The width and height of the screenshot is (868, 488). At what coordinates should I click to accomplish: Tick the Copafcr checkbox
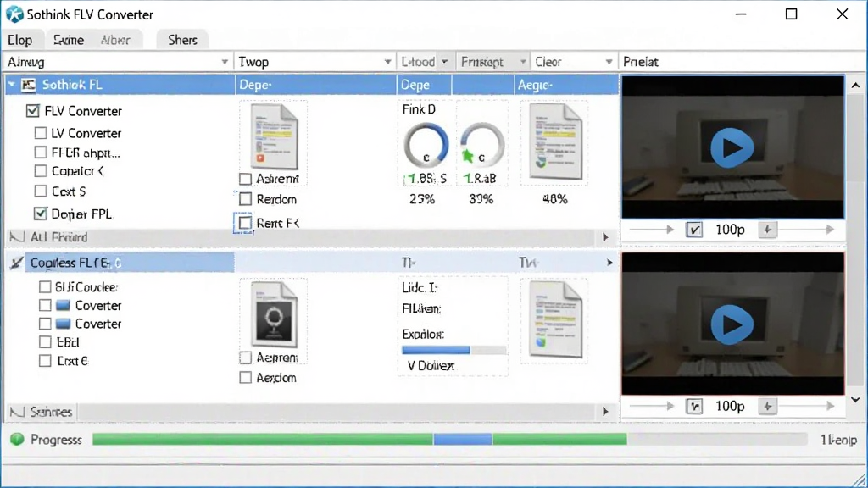41,171
